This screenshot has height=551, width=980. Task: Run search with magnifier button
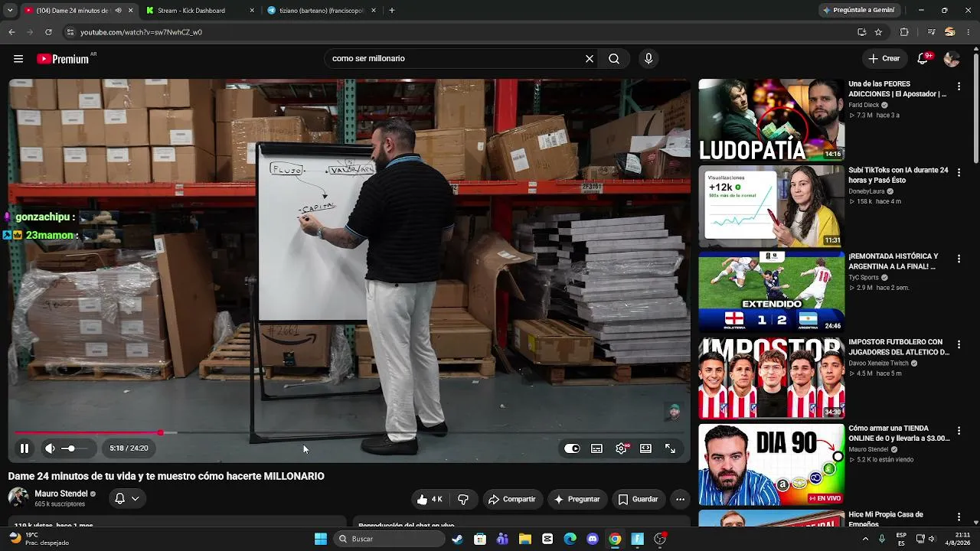coord(614,59)
